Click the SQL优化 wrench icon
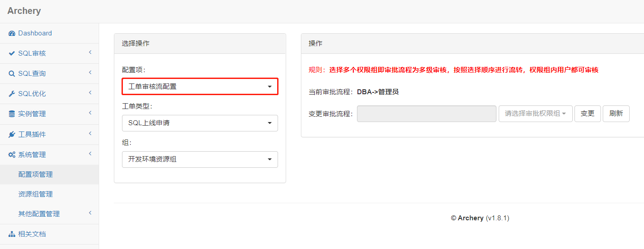The image size is (644, 249). pos(12,94)
